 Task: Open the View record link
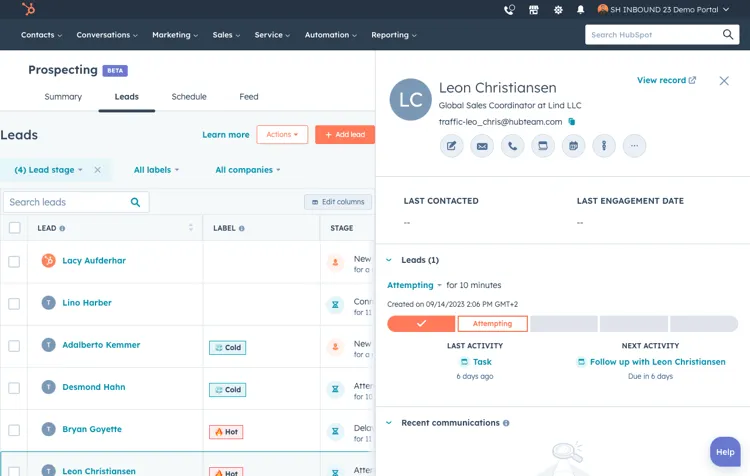tap(666, 81)
